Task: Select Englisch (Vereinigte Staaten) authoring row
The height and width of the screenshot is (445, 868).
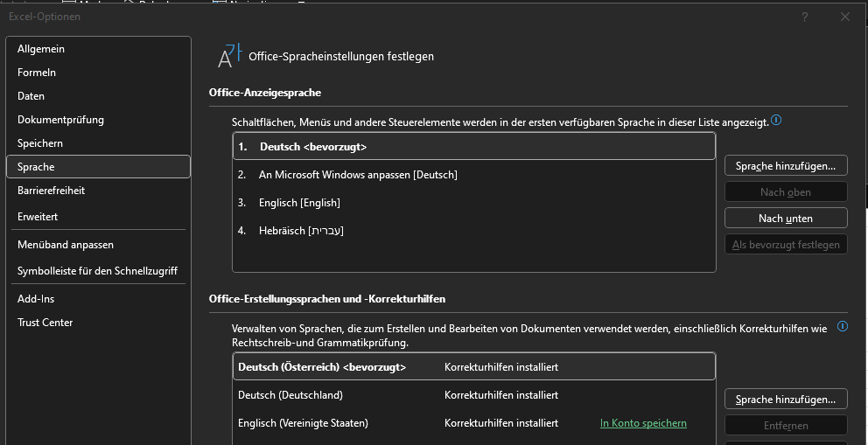Action: [x=474, y=423]
